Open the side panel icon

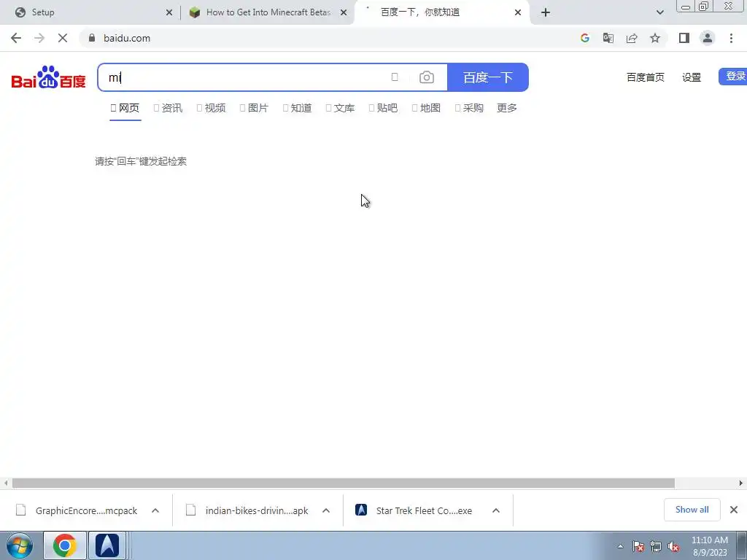(x=684, y=38)
